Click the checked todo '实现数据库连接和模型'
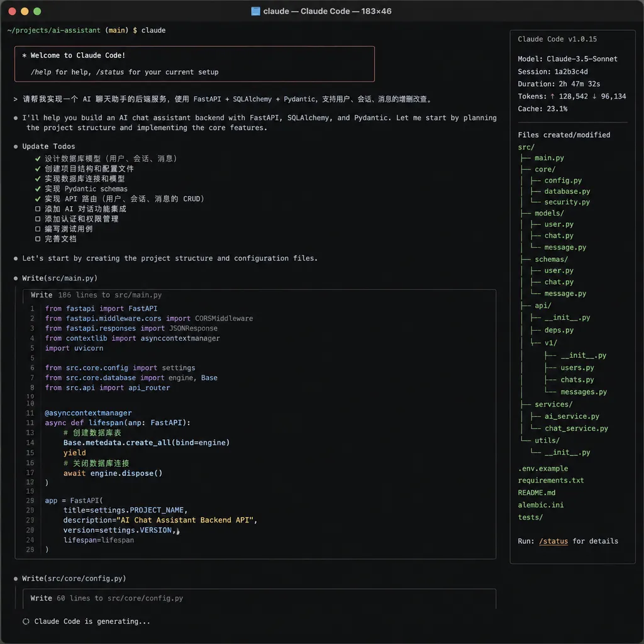The width and height of the screenshot is (644, 644). pyautogui.click(x=80, y=179)
